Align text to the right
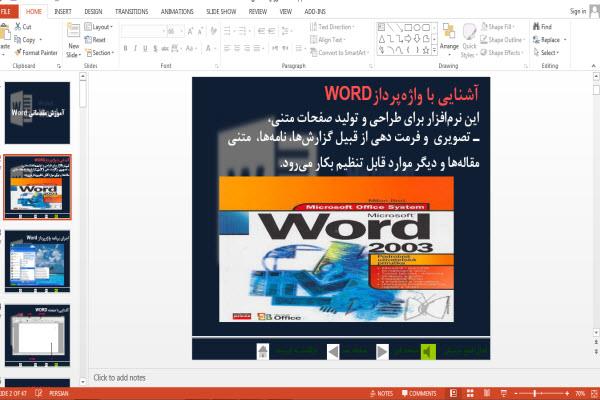Screen dimensions: 600x400 pyautogui.click(x=247, y=49)
